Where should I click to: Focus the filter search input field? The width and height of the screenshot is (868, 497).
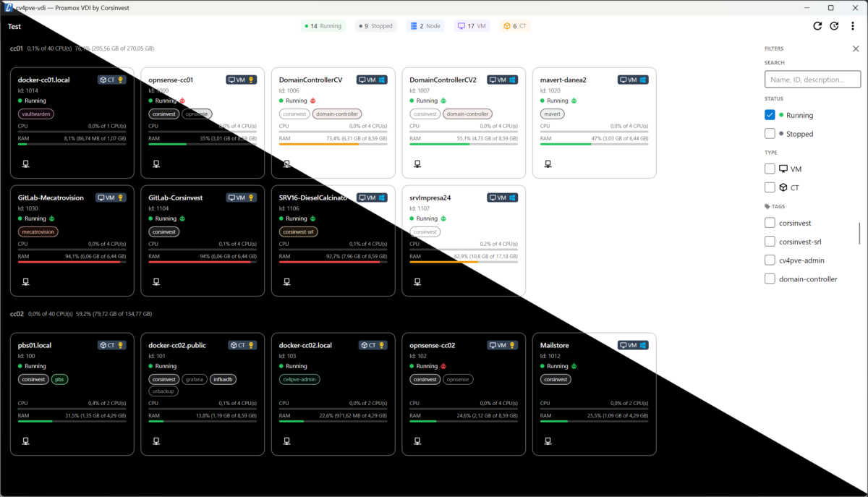[x=813, y=80]
